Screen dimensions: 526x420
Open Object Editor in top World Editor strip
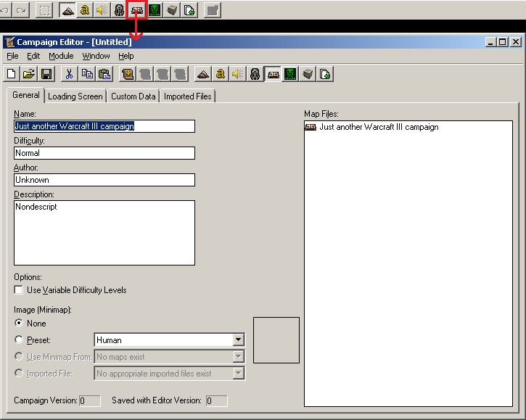119,10
